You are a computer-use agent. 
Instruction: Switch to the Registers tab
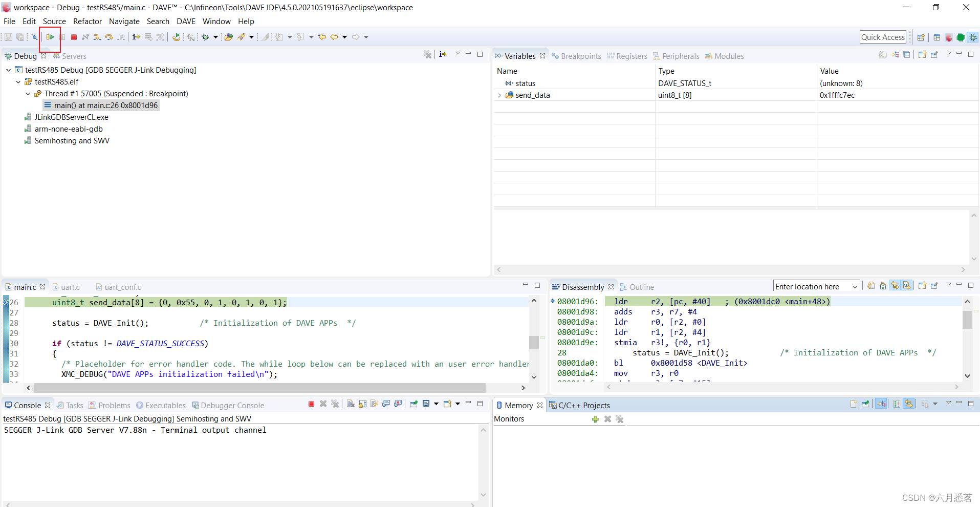(x=627, y=56)
